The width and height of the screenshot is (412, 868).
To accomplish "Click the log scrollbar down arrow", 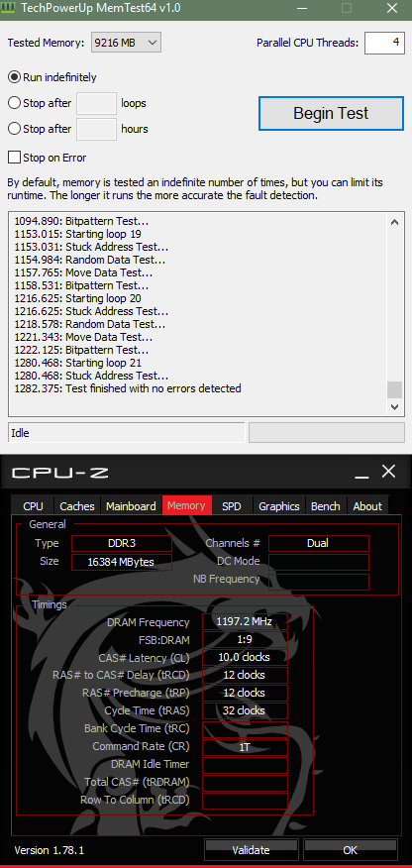I will pyautogui.click(x=394, y=406).
